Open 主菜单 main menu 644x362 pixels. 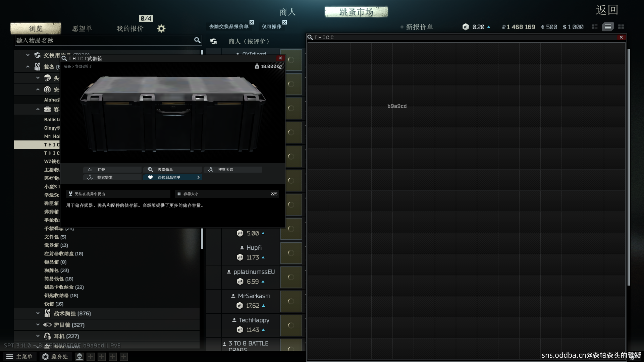19,357
